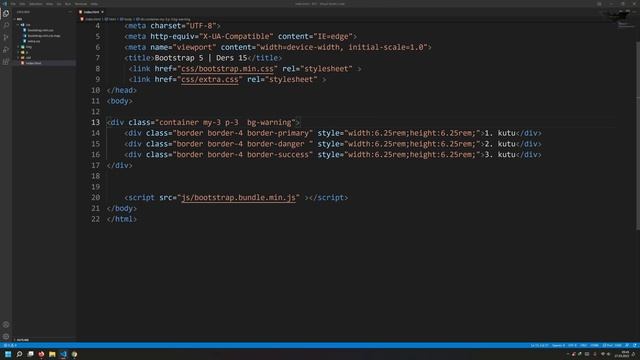Click the body breadcrumb item
Image resolution: width=640 pixels, height=360 pixels.
coord(126,19)
